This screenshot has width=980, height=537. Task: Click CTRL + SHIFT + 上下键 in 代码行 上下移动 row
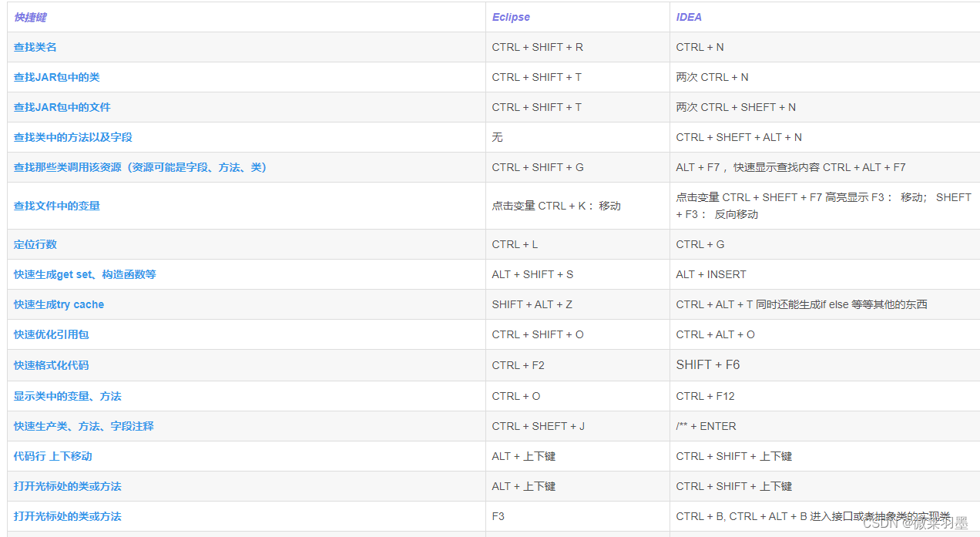pyautogui.click(x=734, y=456)
